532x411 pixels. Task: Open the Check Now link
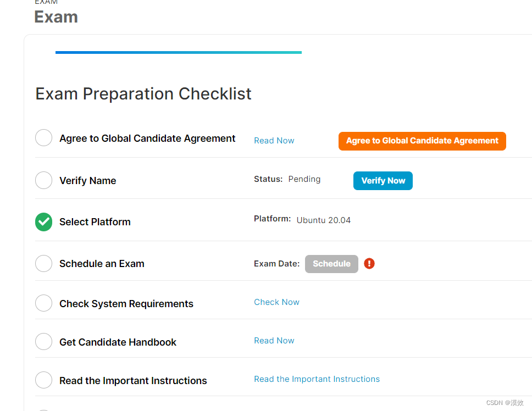pyautogui.click(x=276, y=302)
